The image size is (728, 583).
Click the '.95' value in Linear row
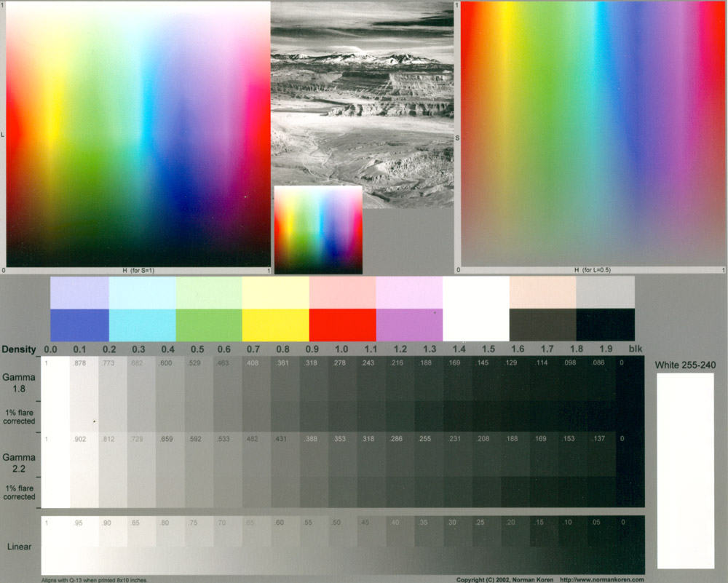(78, 523)
